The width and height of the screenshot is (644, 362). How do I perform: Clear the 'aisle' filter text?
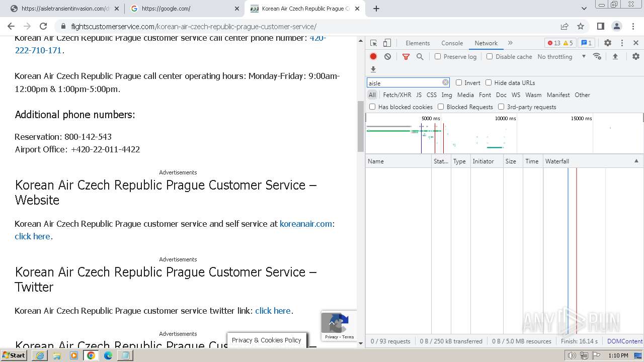pos(445,82)
